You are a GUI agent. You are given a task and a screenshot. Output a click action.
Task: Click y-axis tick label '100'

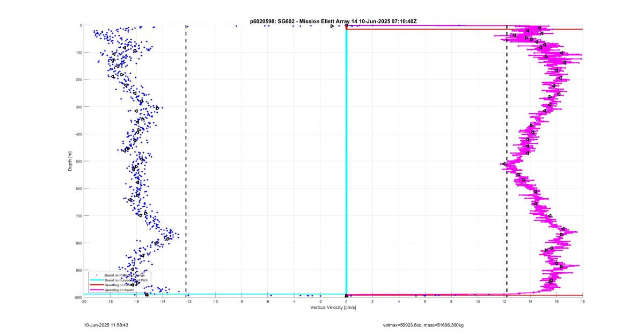coord(78,52)
